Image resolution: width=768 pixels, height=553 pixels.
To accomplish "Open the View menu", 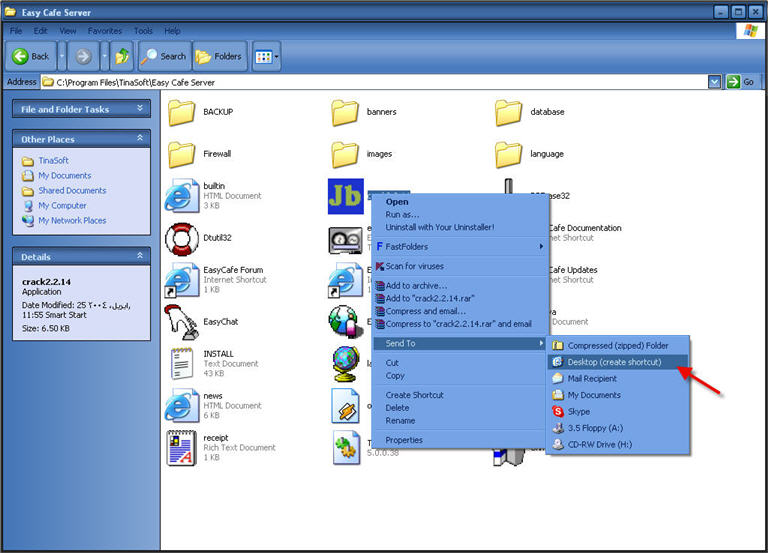I will (68, 30).
